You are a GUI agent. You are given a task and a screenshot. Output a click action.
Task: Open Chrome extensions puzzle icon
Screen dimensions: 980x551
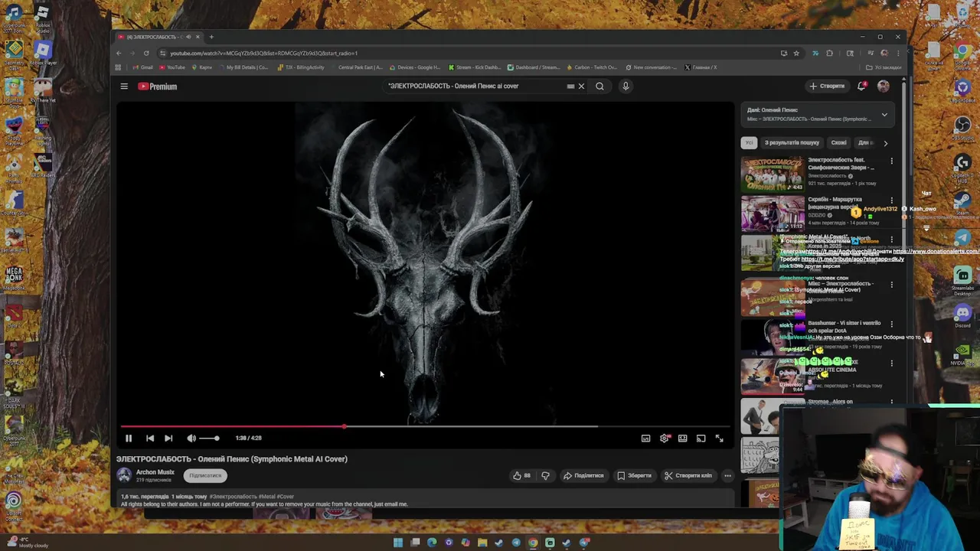click(x=829, y=54)
